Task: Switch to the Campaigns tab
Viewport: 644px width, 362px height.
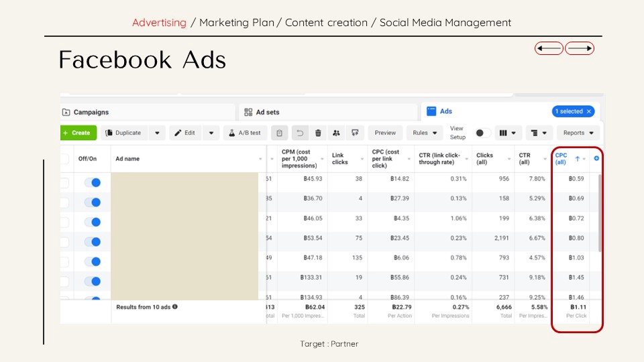Action: pos(148,112)
